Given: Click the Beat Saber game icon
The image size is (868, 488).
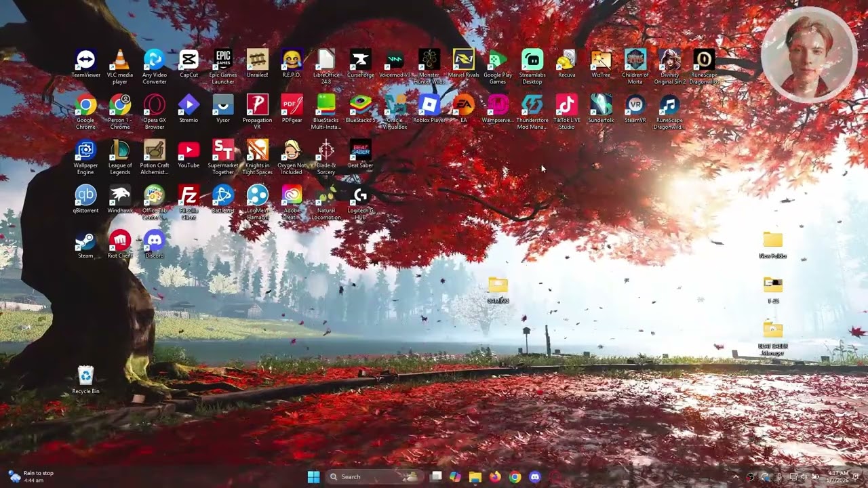Looking at the screenshot, I should click(x=361, y=150).
